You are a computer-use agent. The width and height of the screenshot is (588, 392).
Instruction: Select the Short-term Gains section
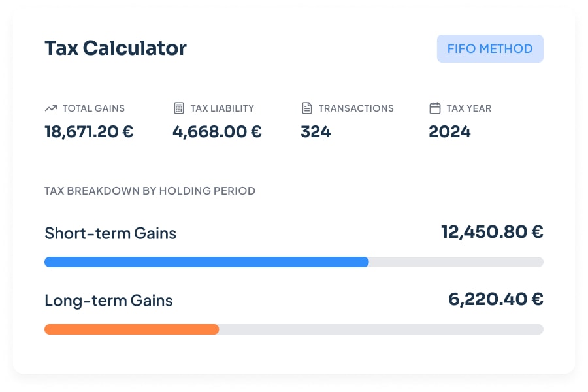coord(110,233)
